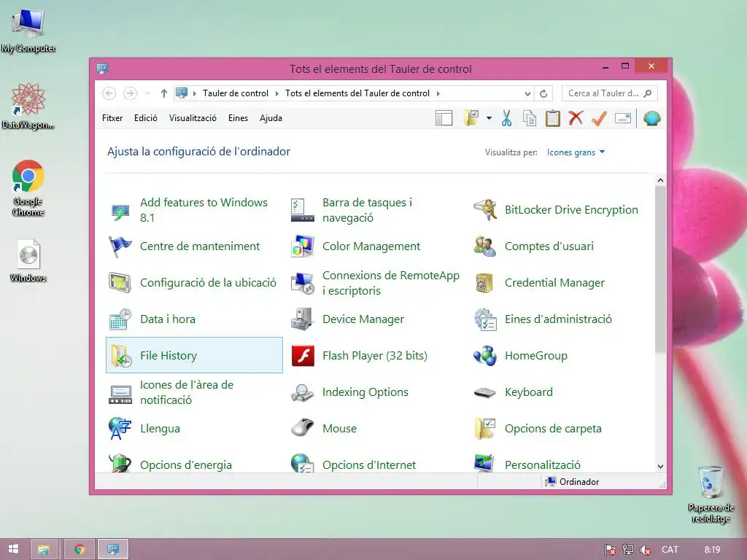The height and width of the screenshot is (560, 747).
Task: Open the File History folder icon
Action: click(x=121, y=356)
